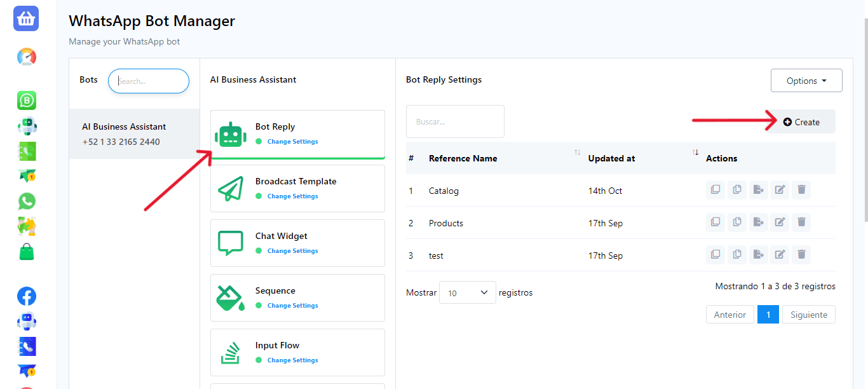Open the green WhatsApp logo in sidebar
Screen dimensions: 868x389
pos(27,201)
